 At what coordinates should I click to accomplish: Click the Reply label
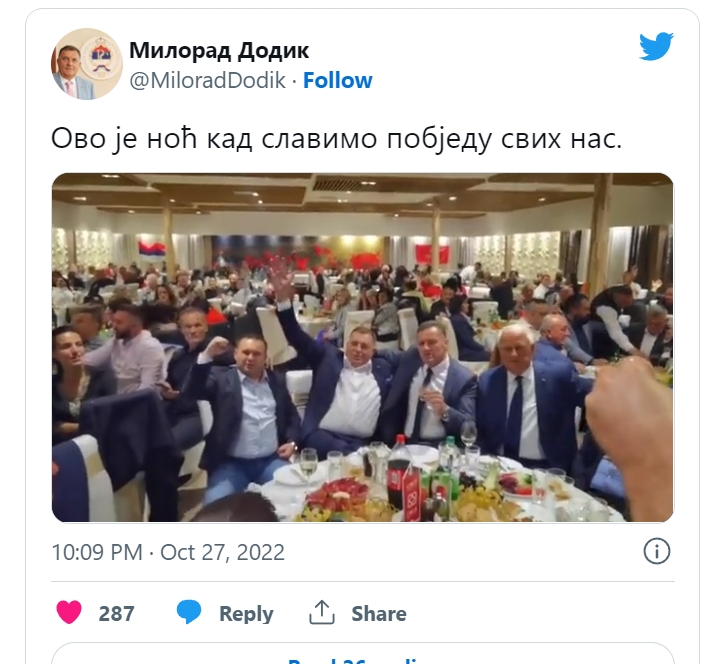click(x=246, y=614)
